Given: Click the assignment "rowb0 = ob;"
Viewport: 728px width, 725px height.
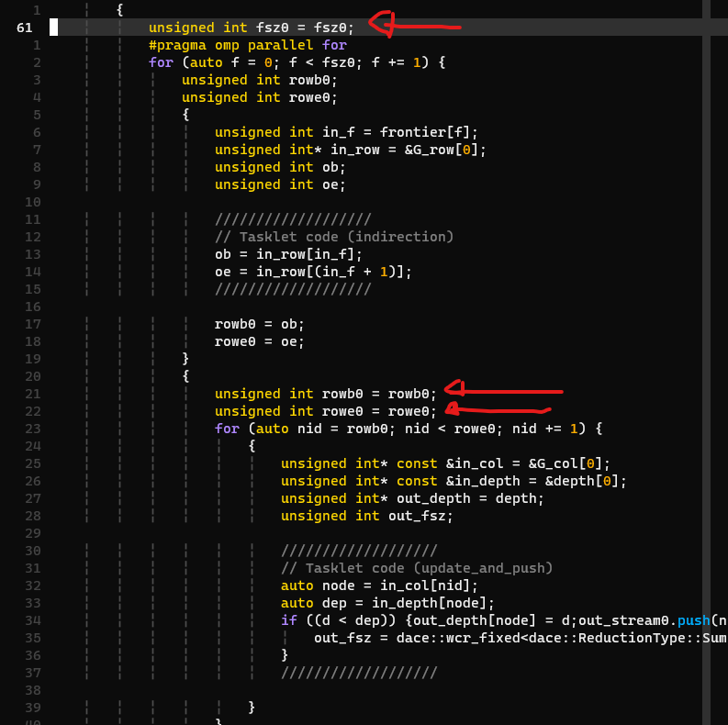Looking at the screenshot, I should pos(259,324).
